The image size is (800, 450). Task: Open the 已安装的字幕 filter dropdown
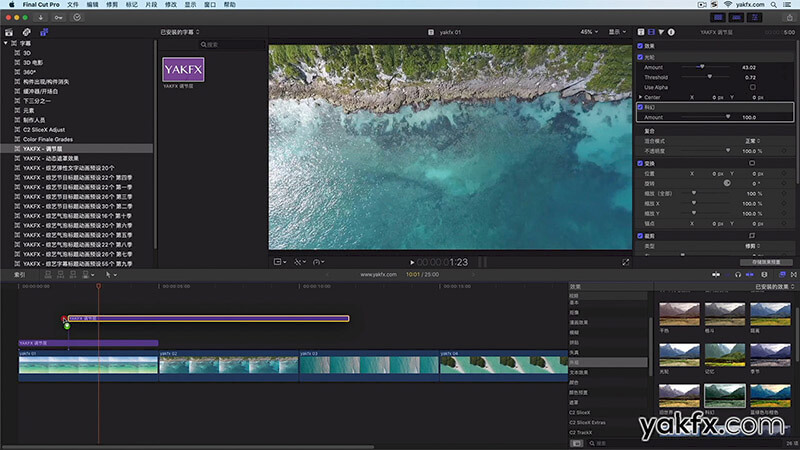click(180, 32)
